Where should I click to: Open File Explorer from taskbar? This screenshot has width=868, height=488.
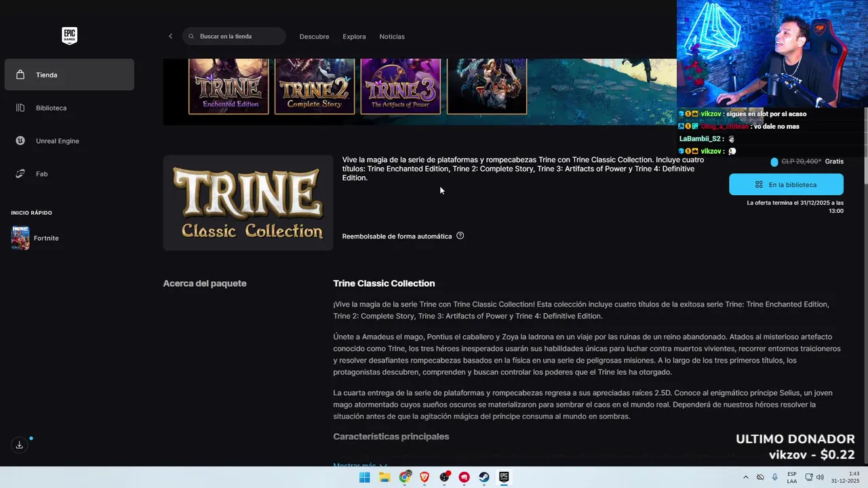384,477
